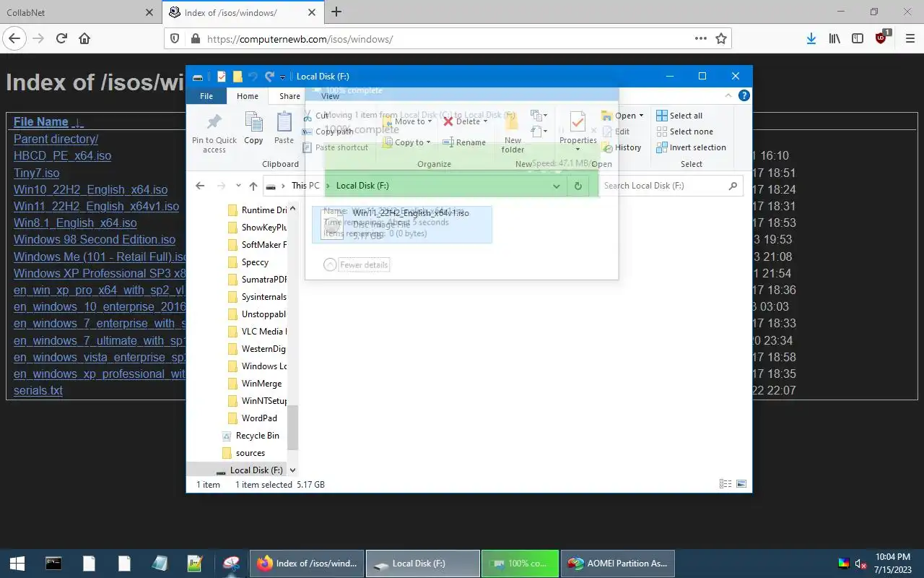The image size is (924, 578).
Task: Select Index of /isos/windows/ browser tab
Action: (242, 12)
